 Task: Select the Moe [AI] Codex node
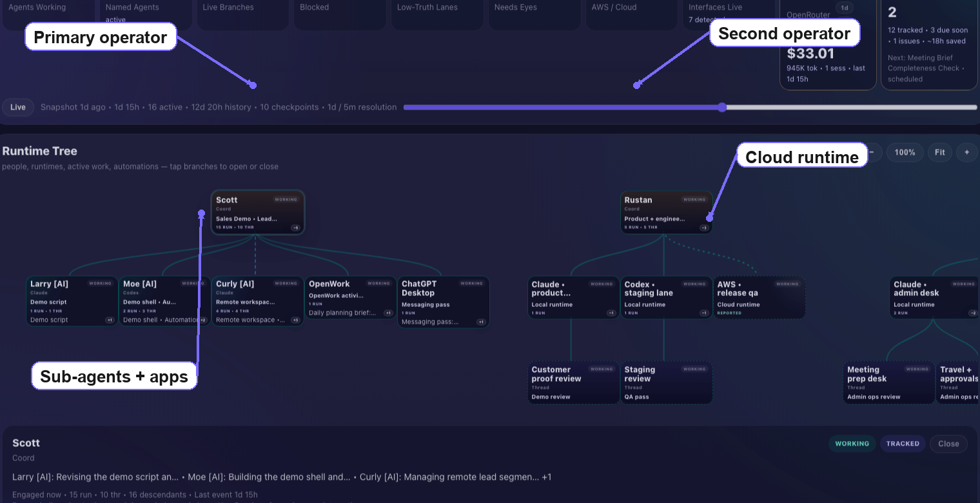(164, 301)
